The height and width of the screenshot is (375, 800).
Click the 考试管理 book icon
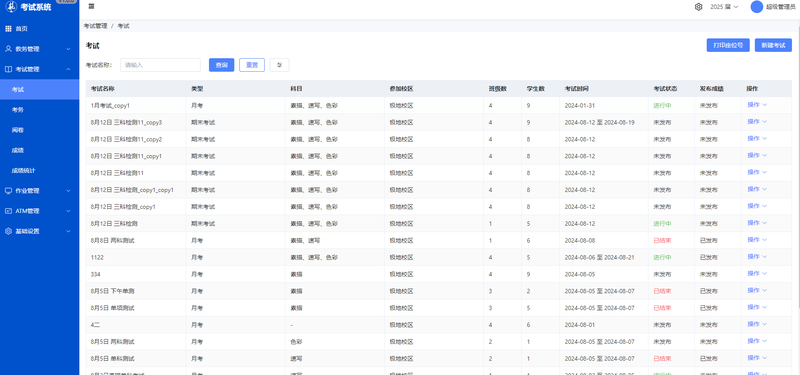tap(8, 69)
